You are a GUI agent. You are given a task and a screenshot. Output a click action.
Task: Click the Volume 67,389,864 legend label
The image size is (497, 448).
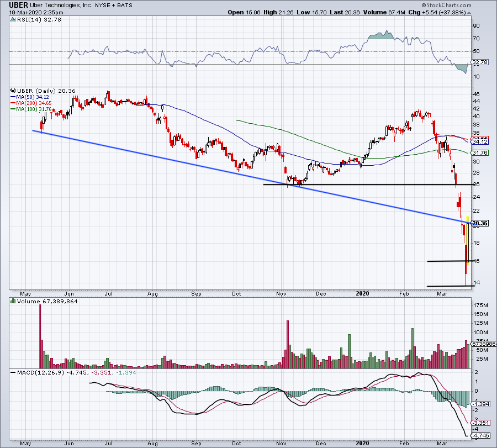click(x=47, y=301)
